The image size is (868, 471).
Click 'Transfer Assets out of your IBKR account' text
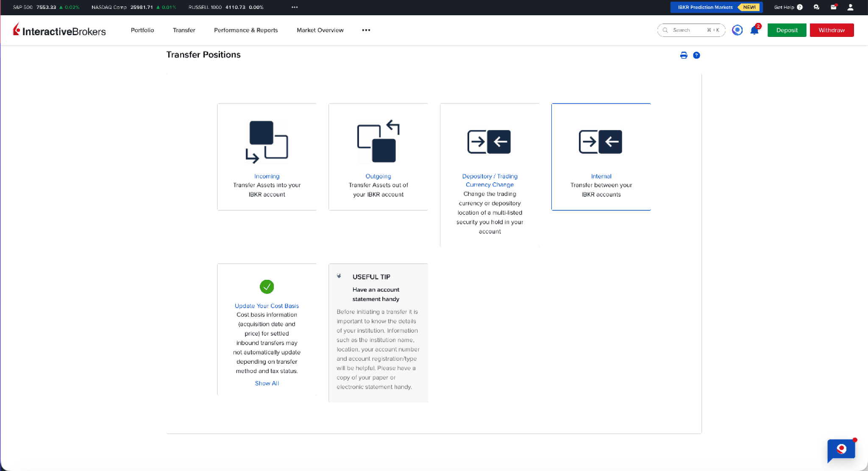(x=378, y=190)
